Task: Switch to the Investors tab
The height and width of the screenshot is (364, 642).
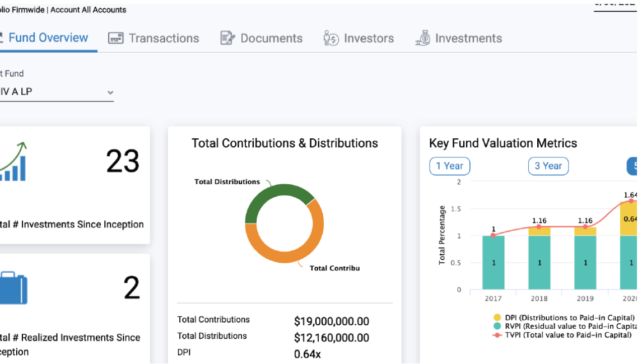Action: pos(359,38)
